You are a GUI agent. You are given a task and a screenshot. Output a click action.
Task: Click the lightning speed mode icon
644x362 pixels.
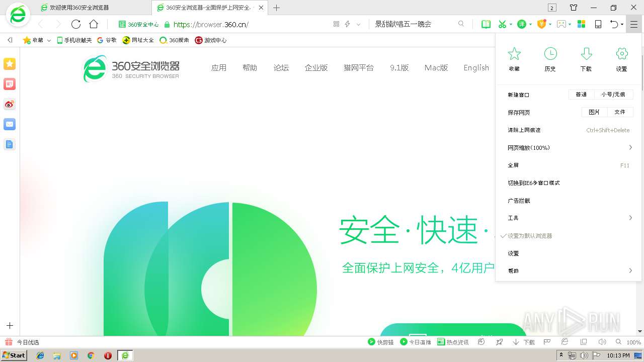coord(347,24)
